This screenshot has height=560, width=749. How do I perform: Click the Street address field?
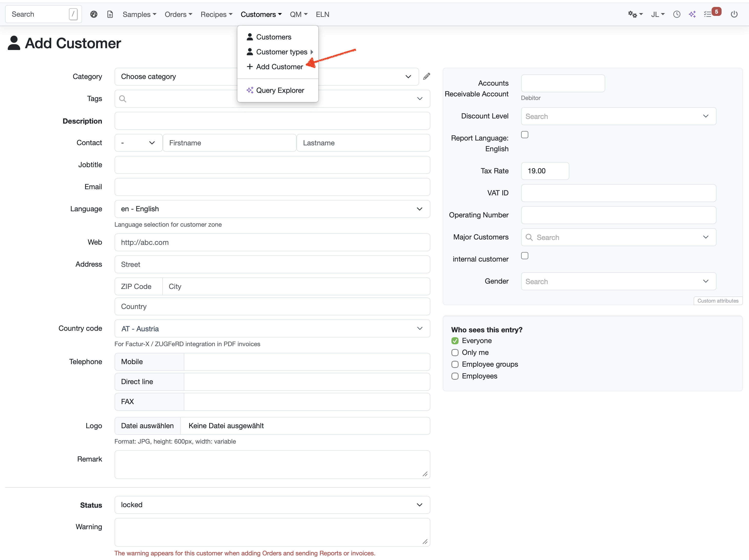pyautogui.click(x=272, y=264)
